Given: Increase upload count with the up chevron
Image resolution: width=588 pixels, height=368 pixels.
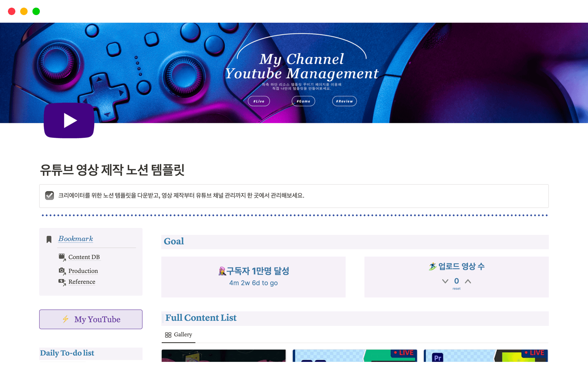Looking at the screenshot, I should point(468,281).
